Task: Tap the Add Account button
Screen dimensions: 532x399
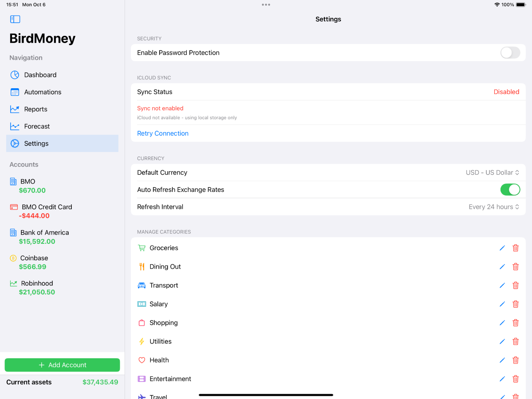Action: [62, 365]
